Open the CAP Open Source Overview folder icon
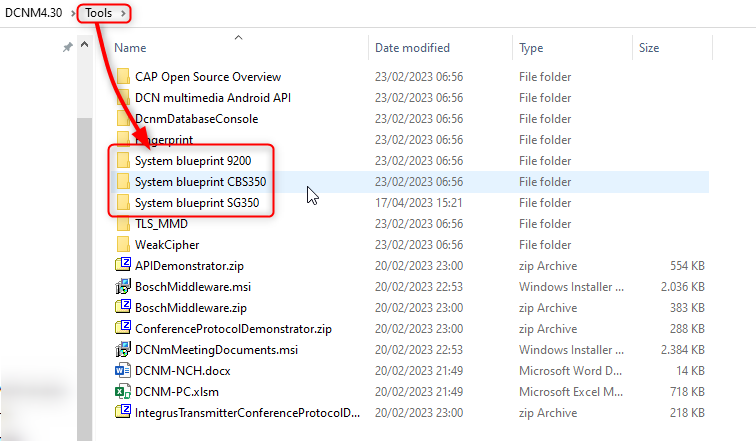Screen dimensions: 756x441 point(123,77)
